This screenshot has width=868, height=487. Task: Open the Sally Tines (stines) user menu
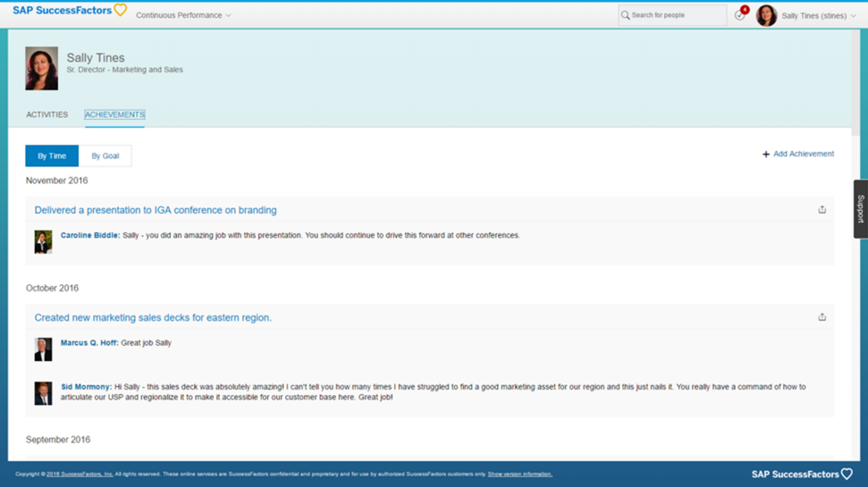pos(818,15)
